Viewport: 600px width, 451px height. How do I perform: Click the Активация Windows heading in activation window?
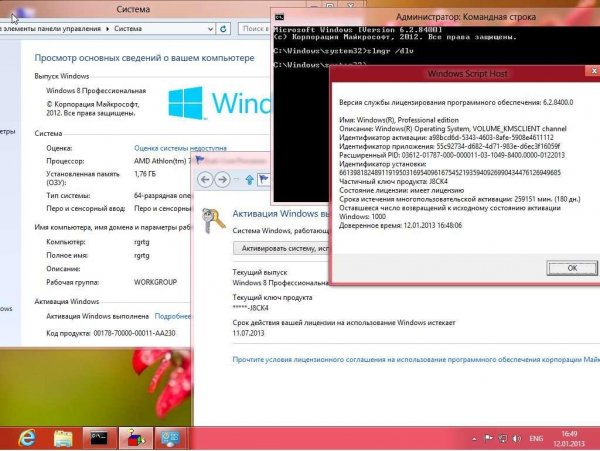[281, 213]
